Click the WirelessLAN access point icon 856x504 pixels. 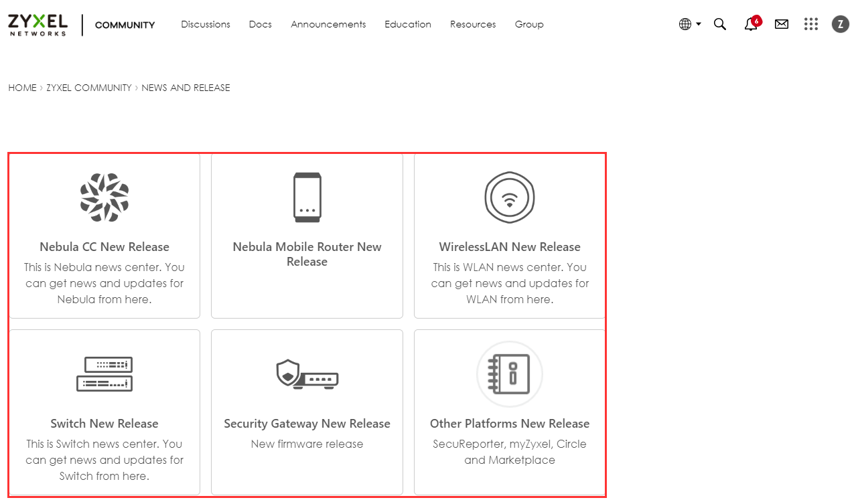pos(510,197)
